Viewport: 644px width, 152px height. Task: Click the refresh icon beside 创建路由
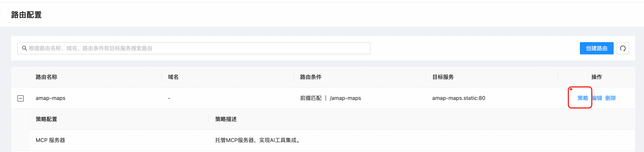click(622, 48)
